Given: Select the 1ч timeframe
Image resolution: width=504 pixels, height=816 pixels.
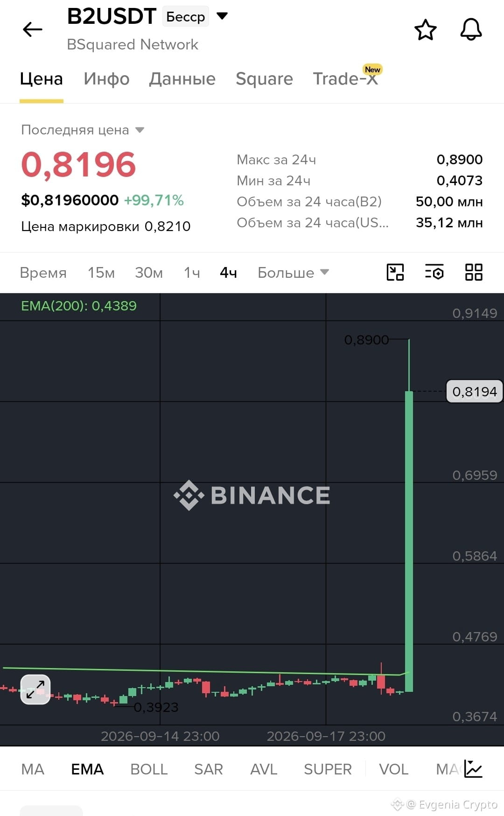Looking at the screenshot, I should pyautogui.click(x=192, y=273).
